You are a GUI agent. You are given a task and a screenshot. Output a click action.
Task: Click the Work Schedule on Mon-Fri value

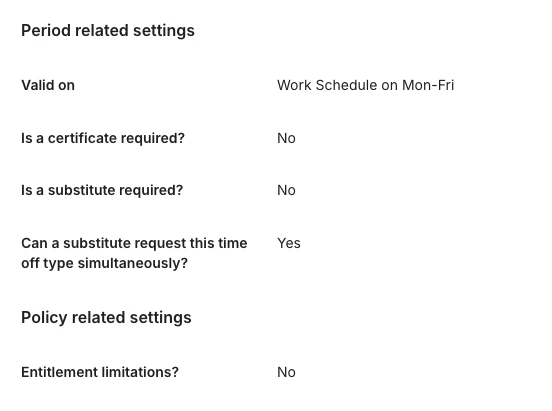pyautogui.click(x=365, y=85)
